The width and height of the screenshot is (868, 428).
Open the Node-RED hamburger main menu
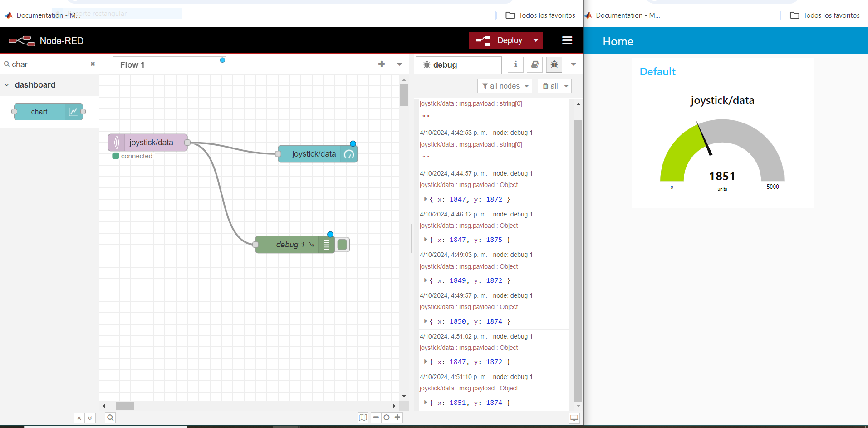(567, 40)
